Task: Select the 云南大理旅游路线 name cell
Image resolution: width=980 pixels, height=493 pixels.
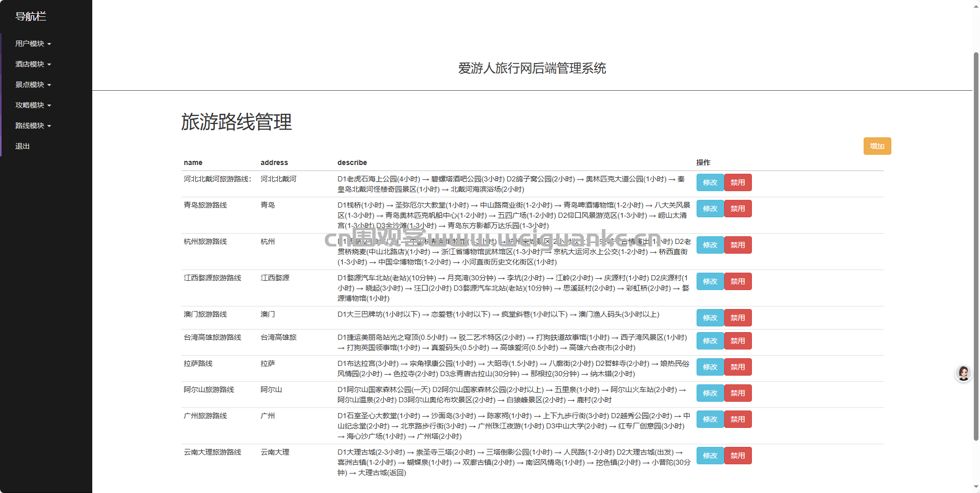Action: tap(212, 452)
